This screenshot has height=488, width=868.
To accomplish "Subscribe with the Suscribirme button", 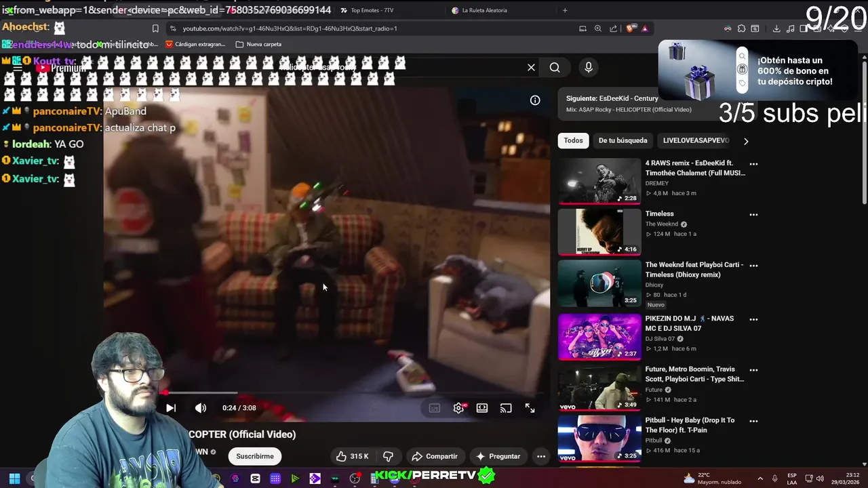I will (255, 456).
